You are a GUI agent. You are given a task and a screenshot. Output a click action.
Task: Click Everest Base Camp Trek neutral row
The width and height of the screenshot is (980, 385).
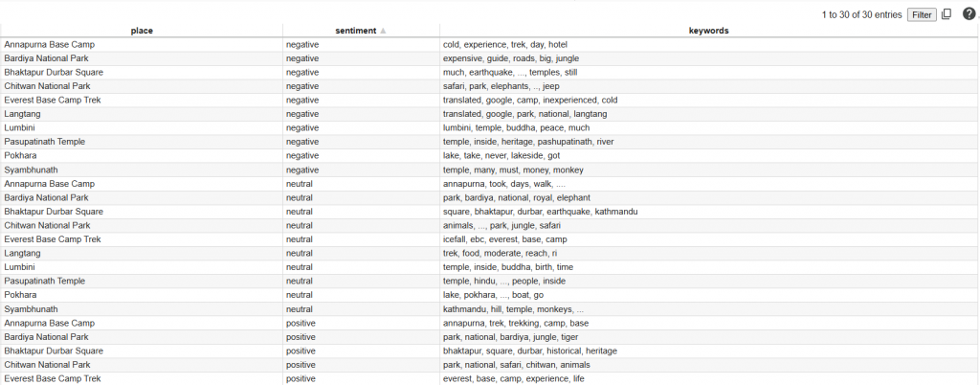53,239
